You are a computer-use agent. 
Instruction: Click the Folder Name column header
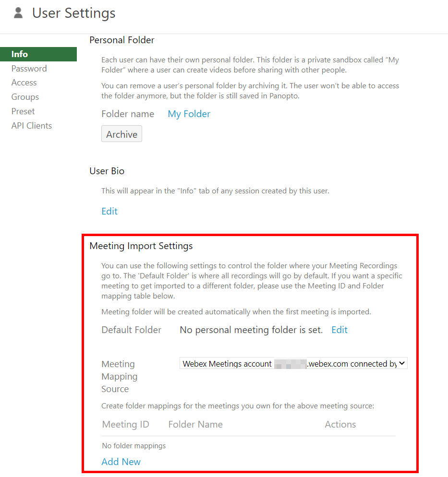click(195, 424)
